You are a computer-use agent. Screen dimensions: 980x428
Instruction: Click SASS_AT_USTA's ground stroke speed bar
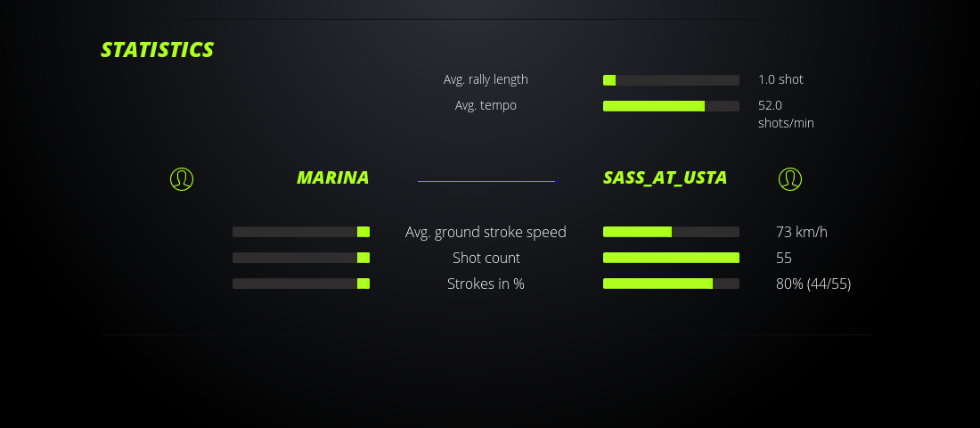[671, 232]
